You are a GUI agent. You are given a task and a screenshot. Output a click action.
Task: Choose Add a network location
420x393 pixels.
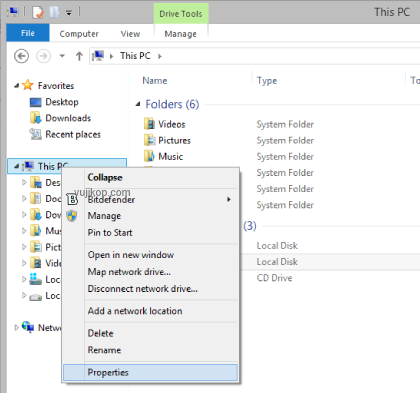(150, 311)
